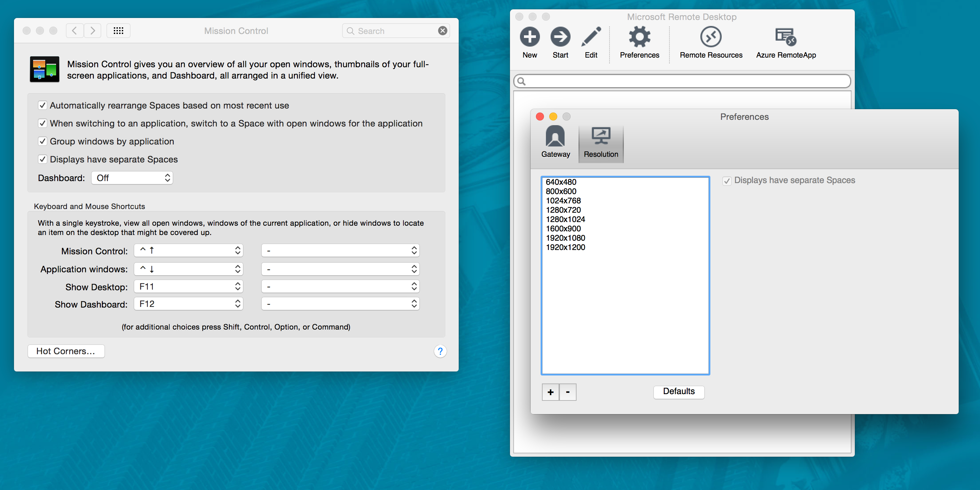Click the Mission Control app icon
Image resolution: width=980 pixels, height=490 pixels.
[x=45, y=69]
